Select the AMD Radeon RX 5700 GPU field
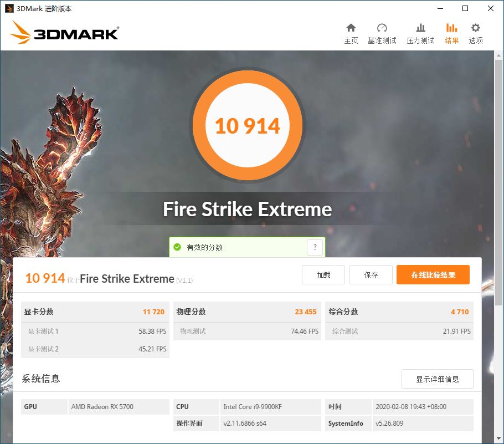The width and height of the screenshot is (504, 444). (x=119, y=406)
